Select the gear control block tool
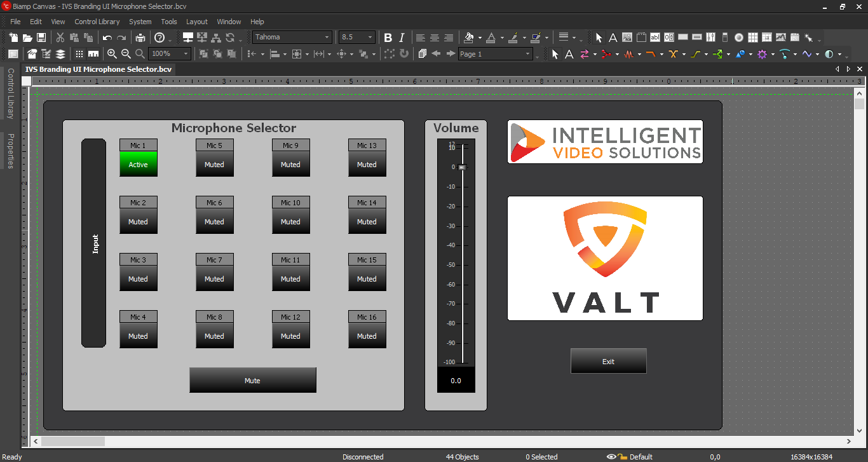Screen dimensions: 868x462 tap(763, 54)
